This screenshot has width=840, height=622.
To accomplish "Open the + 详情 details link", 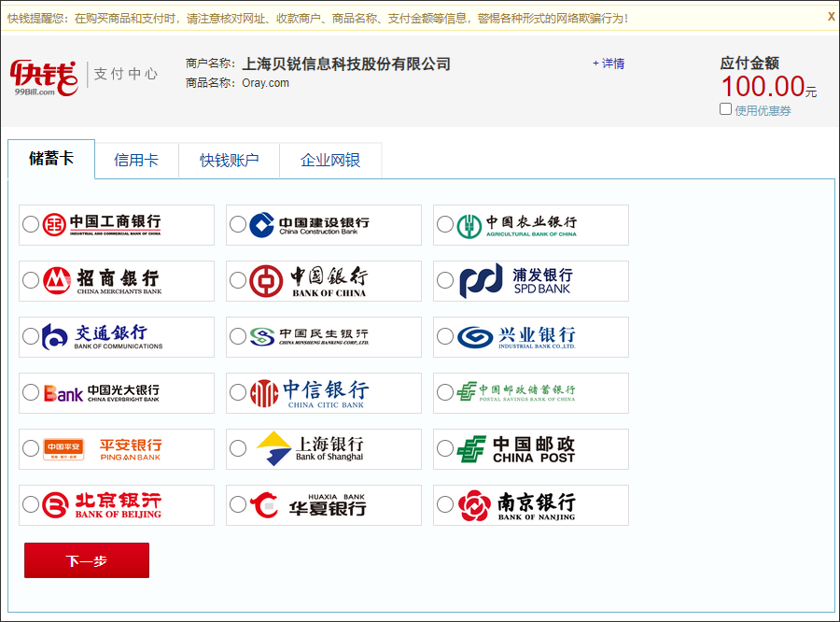I will pos(609,64).
